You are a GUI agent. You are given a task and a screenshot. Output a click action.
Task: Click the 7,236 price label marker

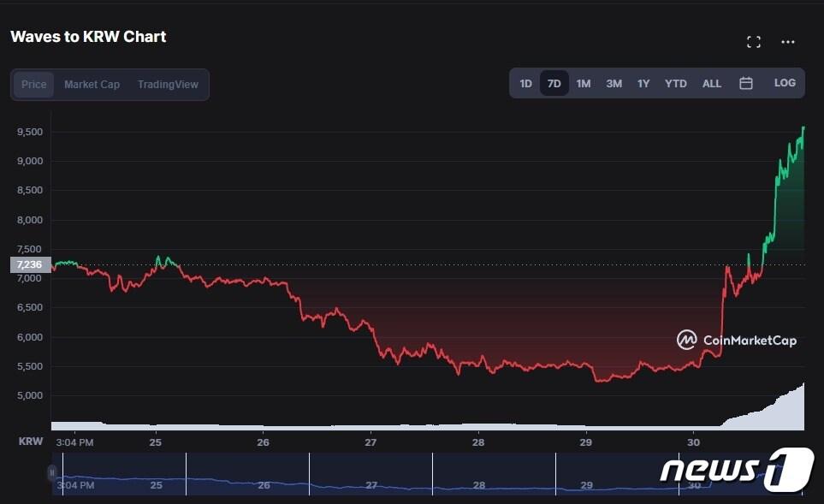[x=31, y=265]
